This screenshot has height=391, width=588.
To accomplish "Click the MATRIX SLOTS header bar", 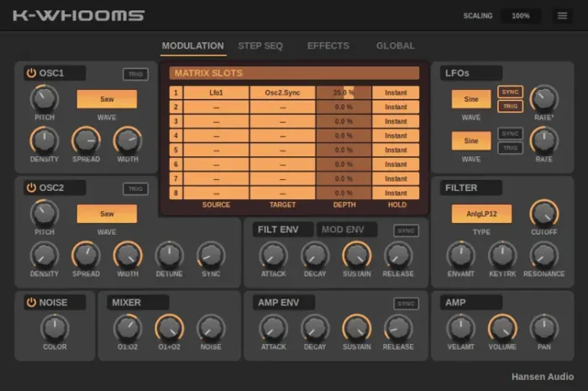I will click(294, 73).
